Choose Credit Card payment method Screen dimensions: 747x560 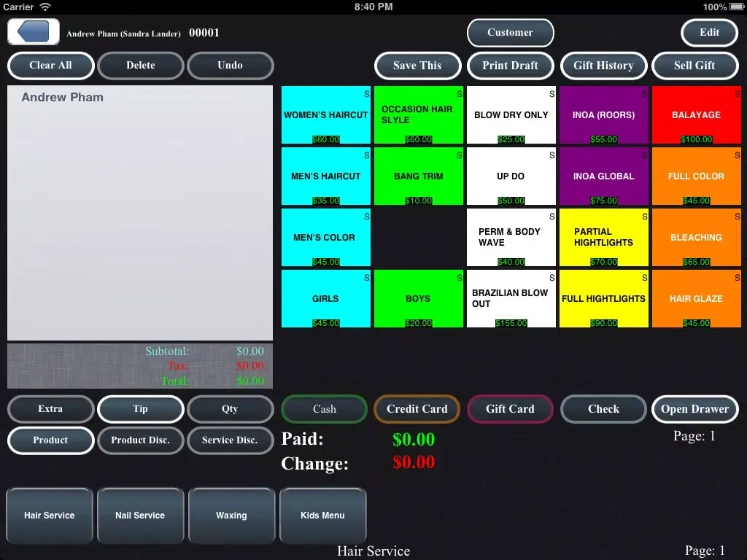coord(417,409)
